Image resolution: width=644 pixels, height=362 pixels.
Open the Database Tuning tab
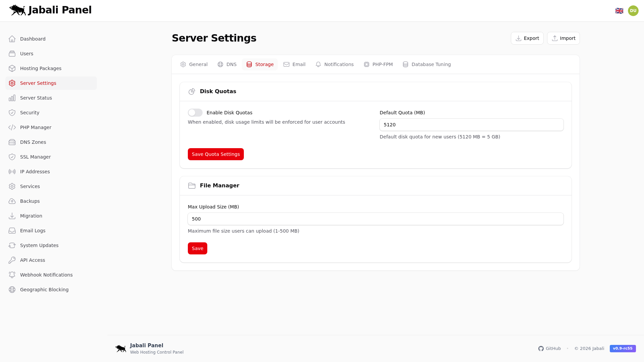pyautogui.click(x=427, y=64)
